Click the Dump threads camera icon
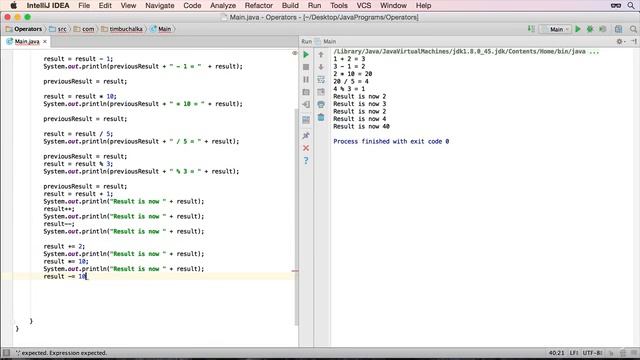640x360 pixels. tap(306, 92)
